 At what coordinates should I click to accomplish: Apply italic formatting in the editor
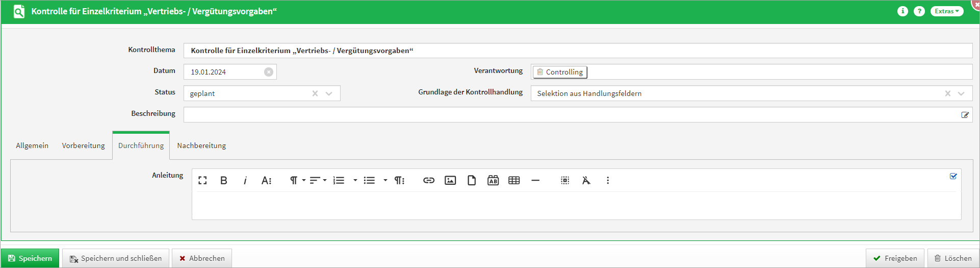click(245, 180)
